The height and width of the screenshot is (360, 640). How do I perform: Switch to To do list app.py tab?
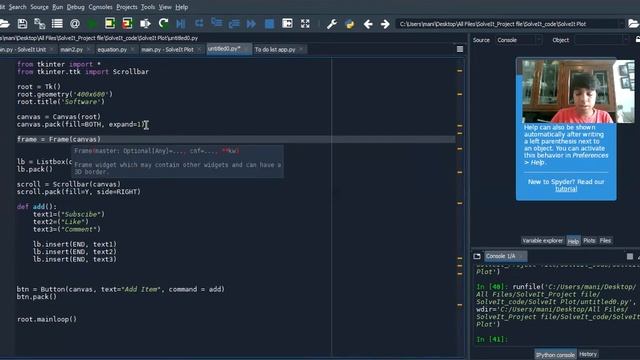tap(275, 49)
